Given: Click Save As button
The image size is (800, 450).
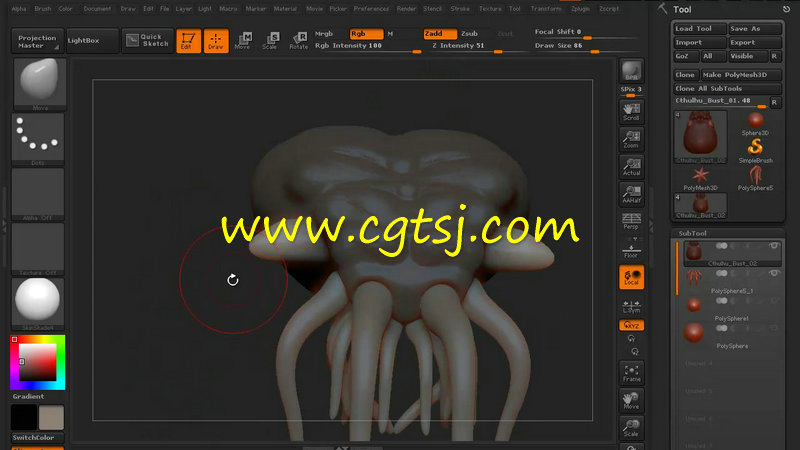Looking at the screenshot, I should [x=755, y=29].
